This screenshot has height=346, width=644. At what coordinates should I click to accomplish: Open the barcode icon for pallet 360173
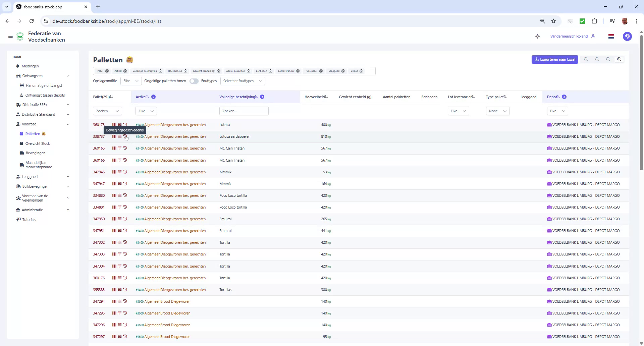114,124
